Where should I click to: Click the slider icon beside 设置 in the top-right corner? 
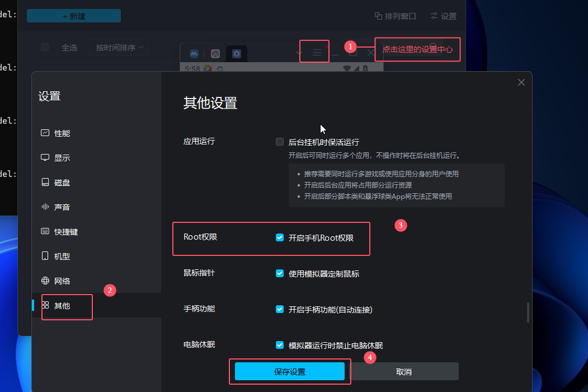(x=434, y=16)
